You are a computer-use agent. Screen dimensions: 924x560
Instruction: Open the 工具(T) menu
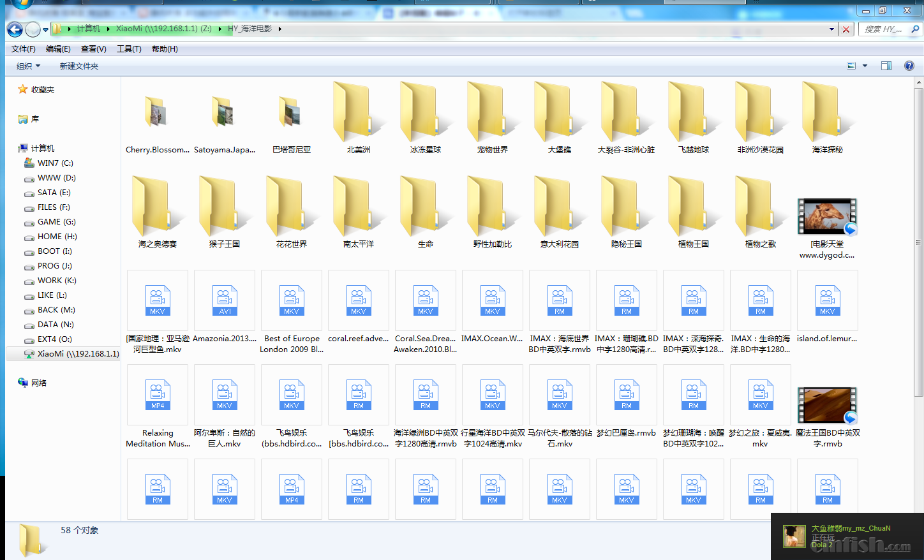point(129,49)
